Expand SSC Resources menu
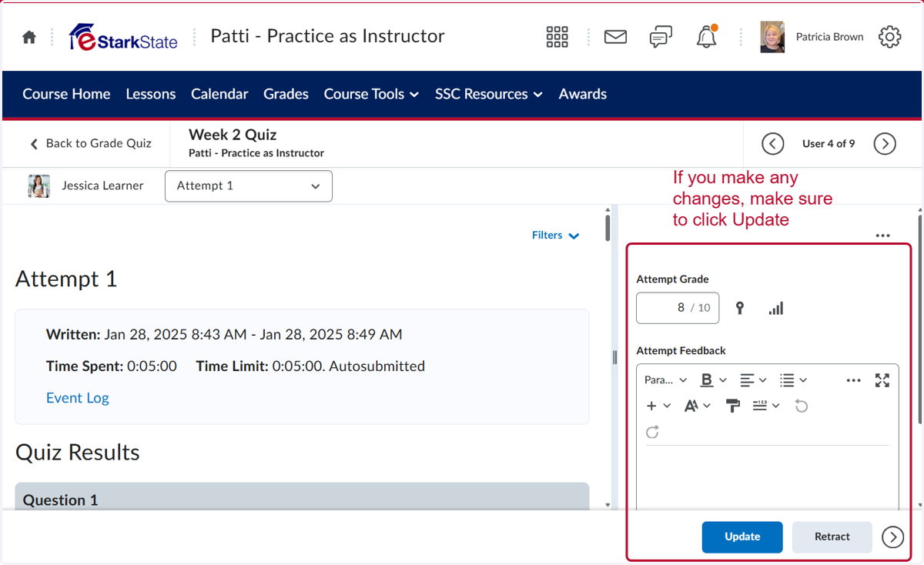 tap(489, 94)
